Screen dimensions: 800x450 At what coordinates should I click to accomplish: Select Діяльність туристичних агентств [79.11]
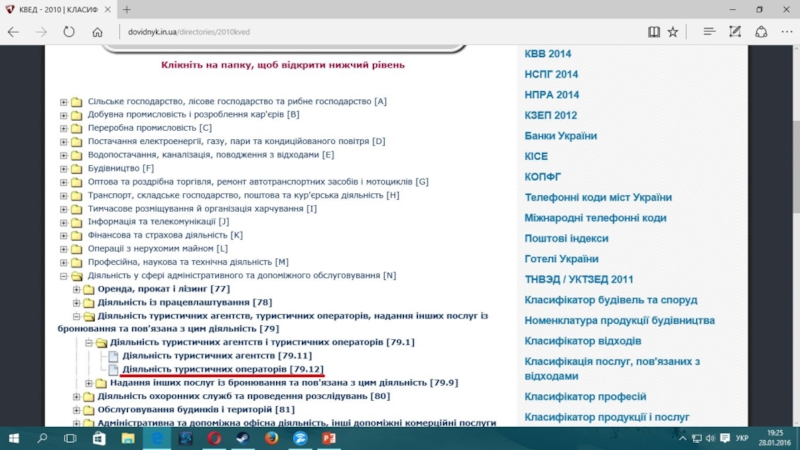[217, 356]
